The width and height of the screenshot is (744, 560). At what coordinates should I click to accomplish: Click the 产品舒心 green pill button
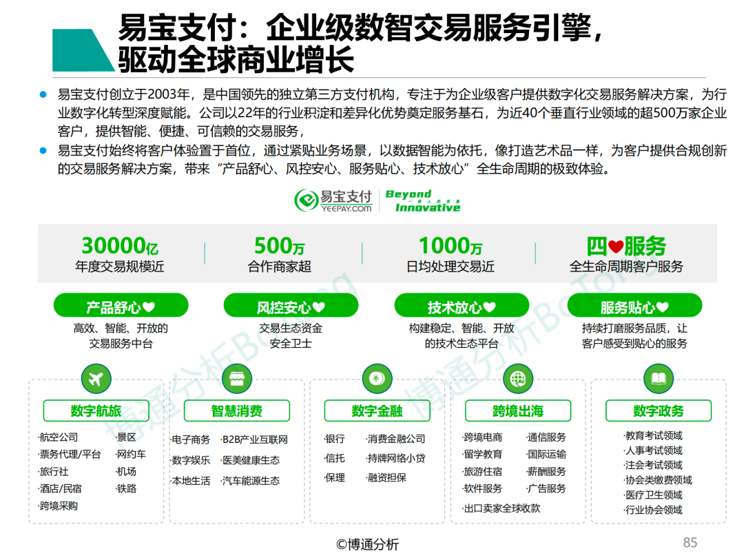click(121, 305)
